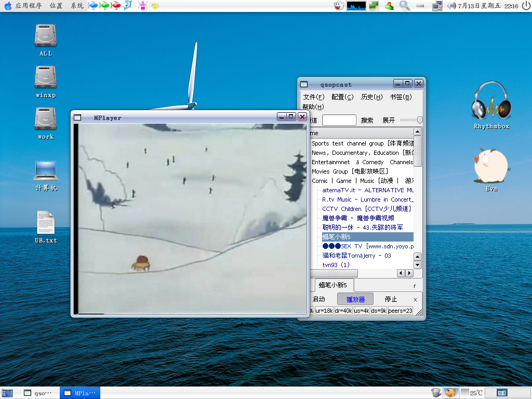Open the 书签(B) menu in qsopcast

[x=401, y=97]
